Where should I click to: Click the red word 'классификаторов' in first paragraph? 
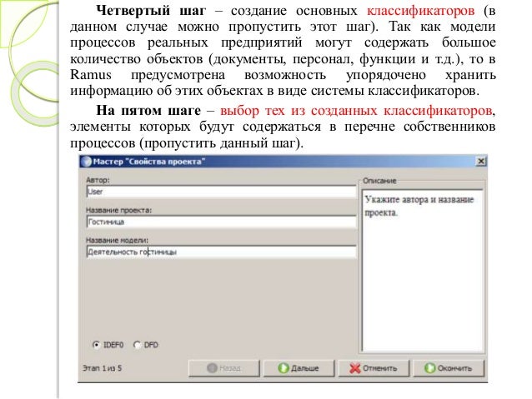tap(421, 11)
